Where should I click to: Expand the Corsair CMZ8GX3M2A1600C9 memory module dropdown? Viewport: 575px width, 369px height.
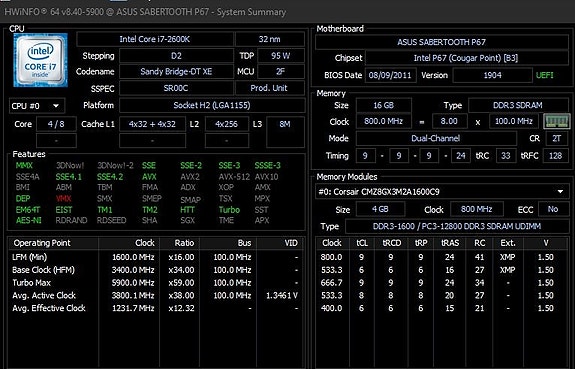pyautogui.click(x=442, y=191)
